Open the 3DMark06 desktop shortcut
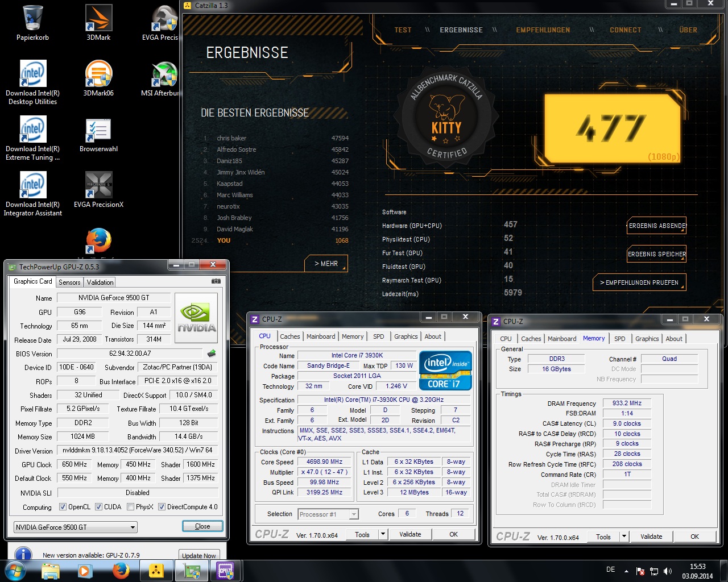This screenshot has height=582, width=728. [98, 78]
